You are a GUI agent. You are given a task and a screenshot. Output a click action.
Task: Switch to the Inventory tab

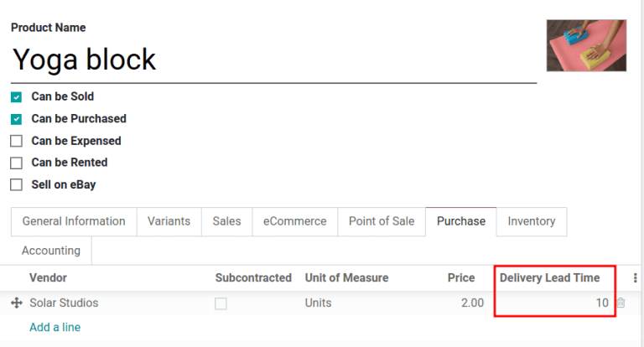point(531,221)
